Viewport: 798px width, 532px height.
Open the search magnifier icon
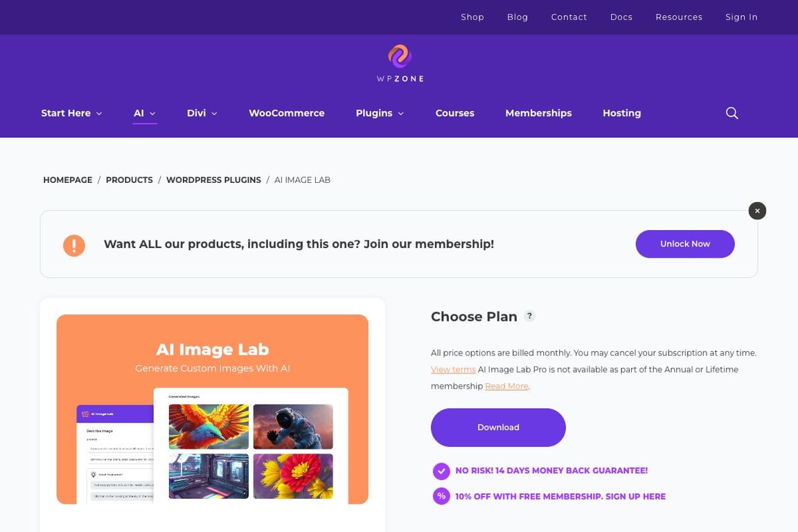coord(731,113)
